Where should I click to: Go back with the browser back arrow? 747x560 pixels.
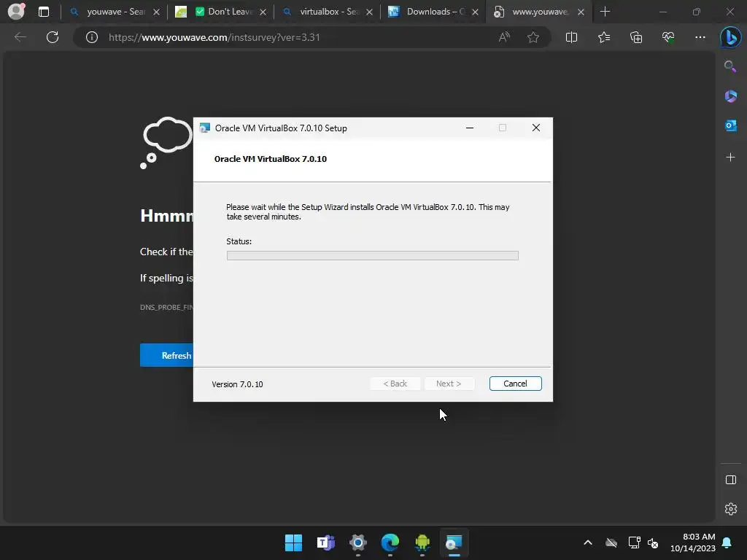coord(20,37)
